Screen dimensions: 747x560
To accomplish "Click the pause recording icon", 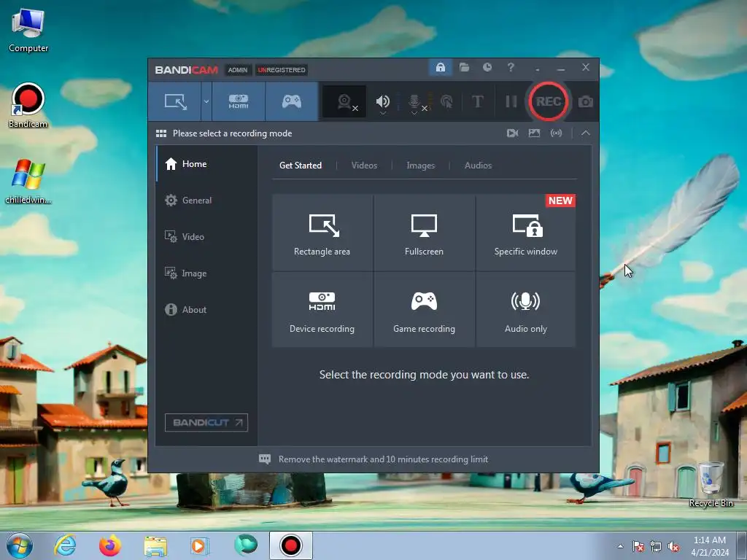I will [x=511, y=101].
